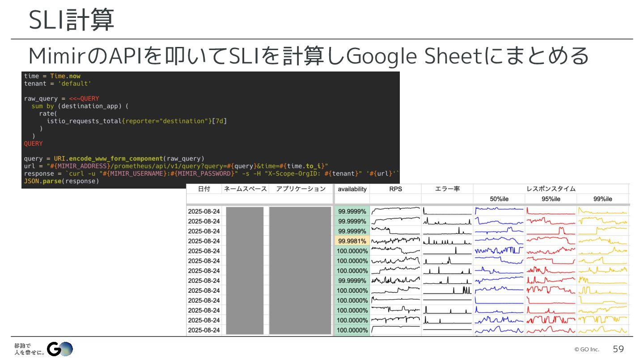Click the GO company logo
Image resolution: width=644 pixels, height=362 pixels.
[60, 349]
